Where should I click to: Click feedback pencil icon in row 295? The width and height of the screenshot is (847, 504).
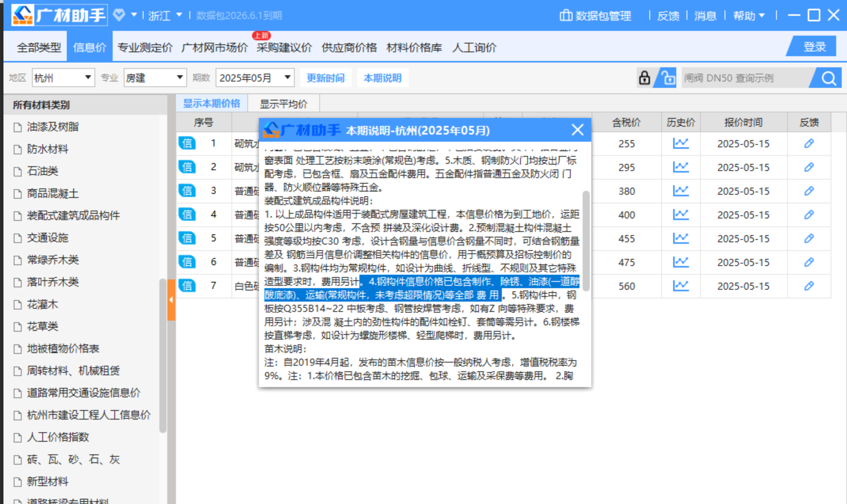click(808, 167)
